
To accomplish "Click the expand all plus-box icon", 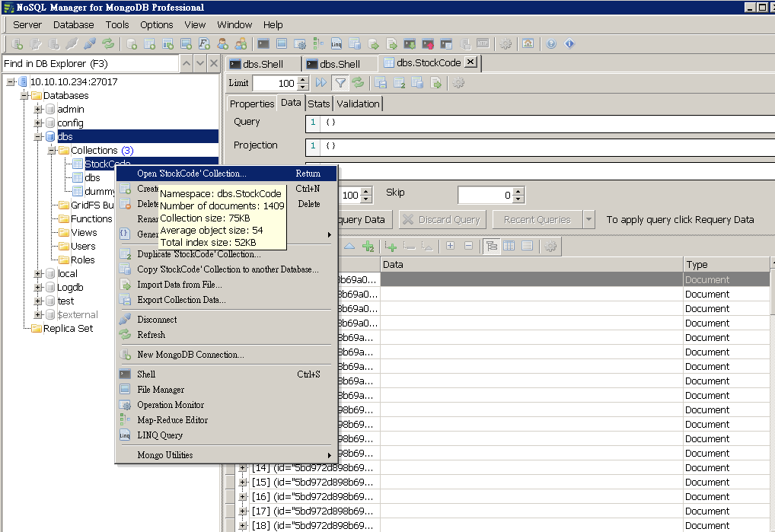I will pos(450,246).
